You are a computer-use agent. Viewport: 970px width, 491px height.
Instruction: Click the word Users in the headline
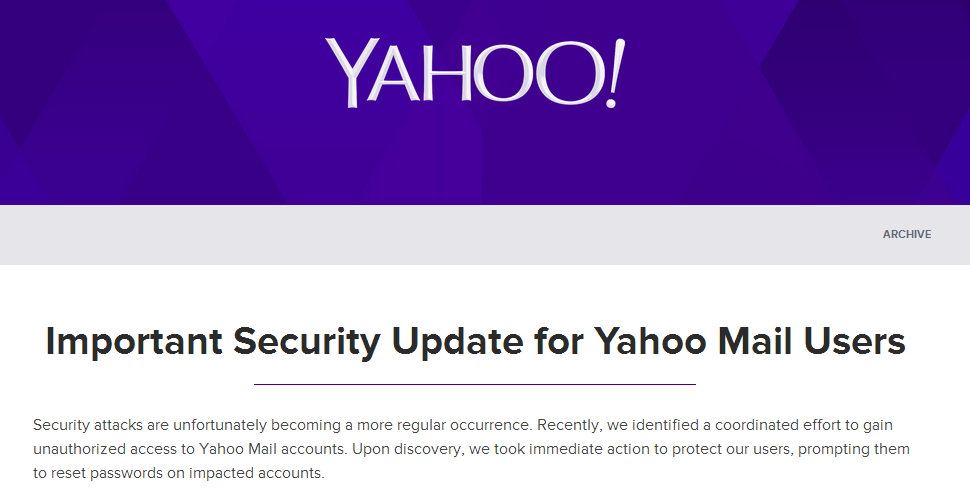(855, 341)
